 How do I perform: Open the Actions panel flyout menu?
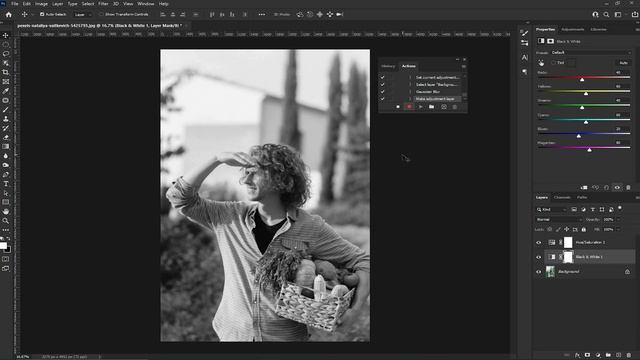(464, 66)
